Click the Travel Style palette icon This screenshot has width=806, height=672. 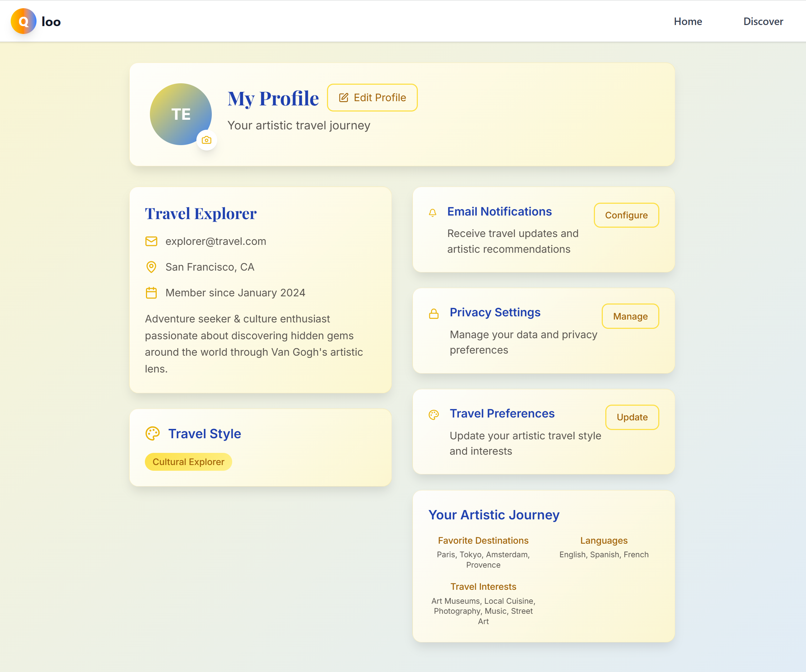pyautogui.click(x=152, y=434)
